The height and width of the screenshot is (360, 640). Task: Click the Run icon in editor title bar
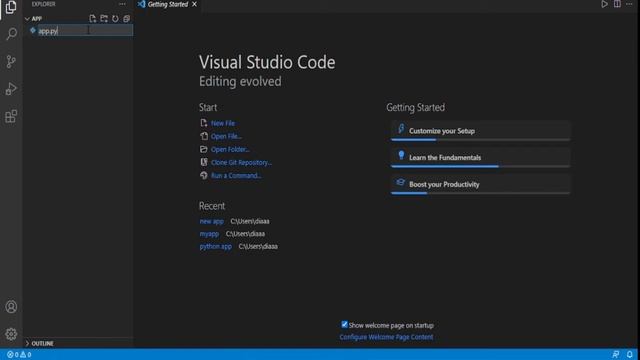click(x=604, y=4)
